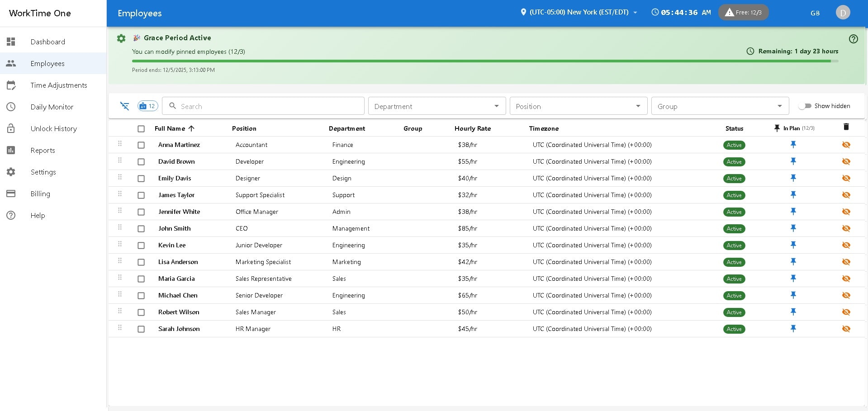868x411 pixels.
Task: Click the $85/hr hourly rate value
Action: (x=468, y=228)
